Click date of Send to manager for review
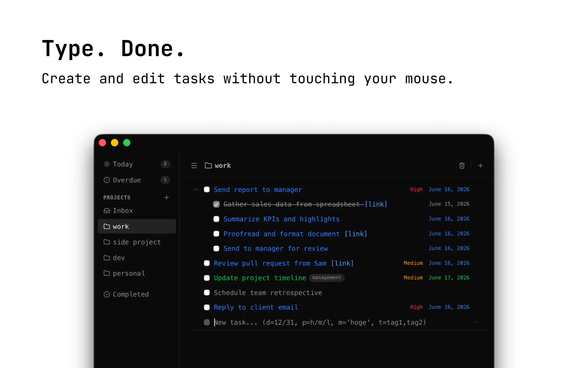The width and height of the screenshot is (588, 368). [449, 248]
